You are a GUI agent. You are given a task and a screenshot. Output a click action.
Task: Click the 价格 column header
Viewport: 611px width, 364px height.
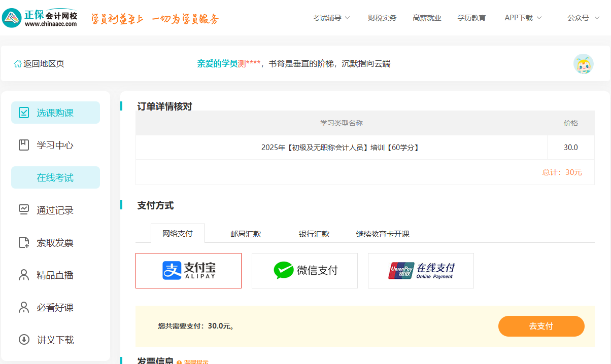coord(571,123)
